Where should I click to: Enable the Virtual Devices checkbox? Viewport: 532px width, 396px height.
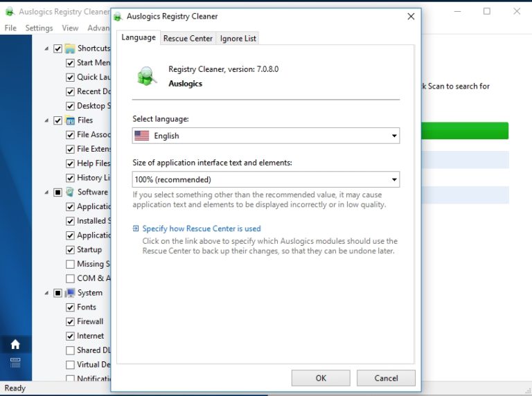[x=70, y=364]
